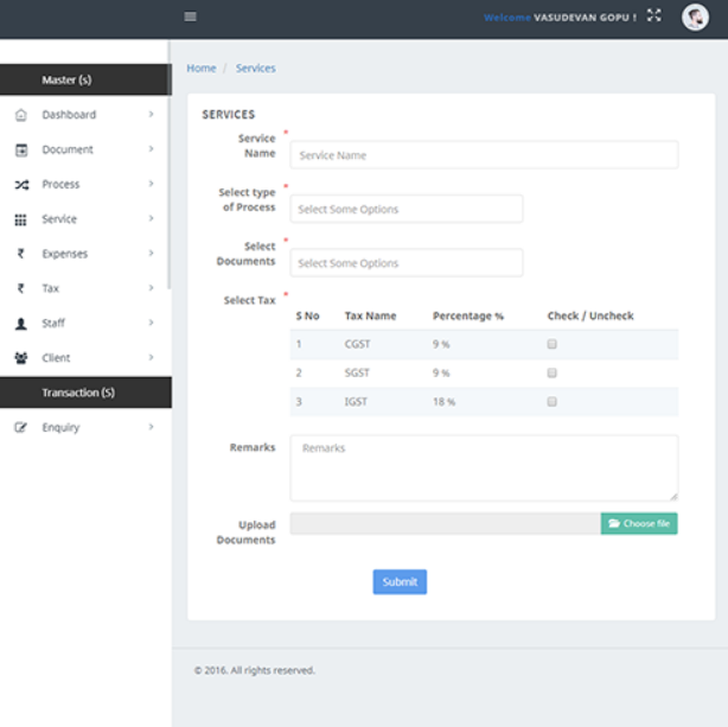
Task: Click the Dashboard home icon
Action: [x=21, y=115]
